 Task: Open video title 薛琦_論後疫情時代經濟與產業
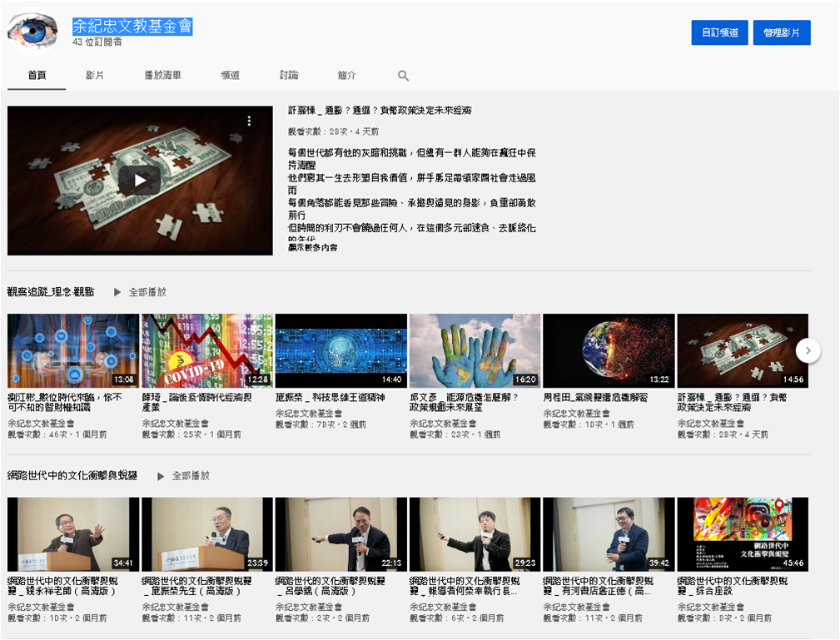coord(196,402)
